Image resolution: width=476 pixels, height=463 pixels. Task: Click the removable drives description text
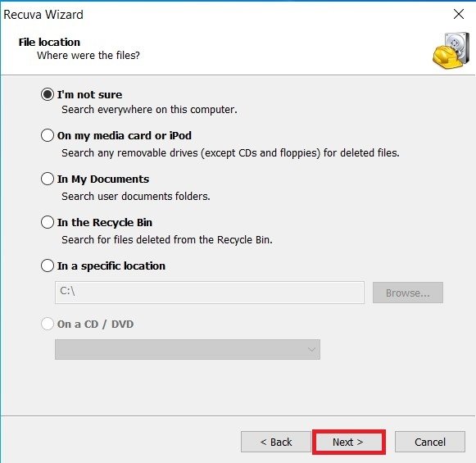tap(230, 153)
